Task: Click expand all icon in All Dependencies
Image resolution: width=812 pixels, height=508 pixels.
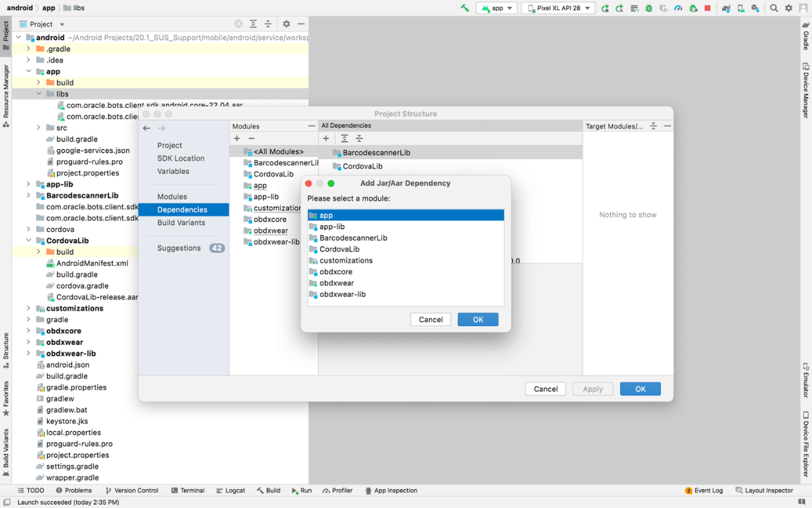Action: click(x=344, y=138)
